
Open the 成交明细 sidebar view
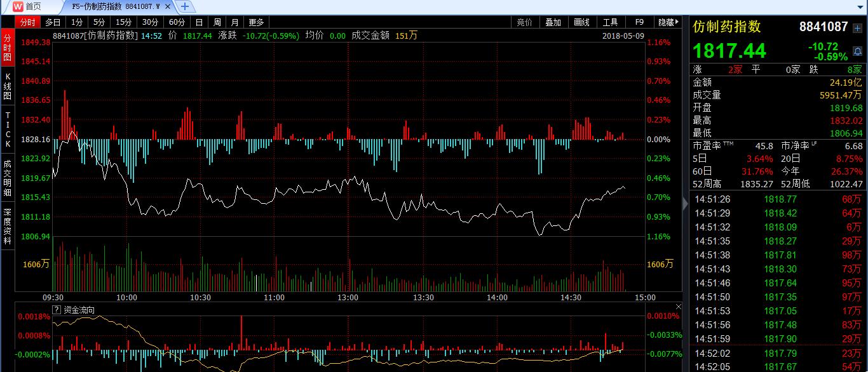(x=8, y=178)
